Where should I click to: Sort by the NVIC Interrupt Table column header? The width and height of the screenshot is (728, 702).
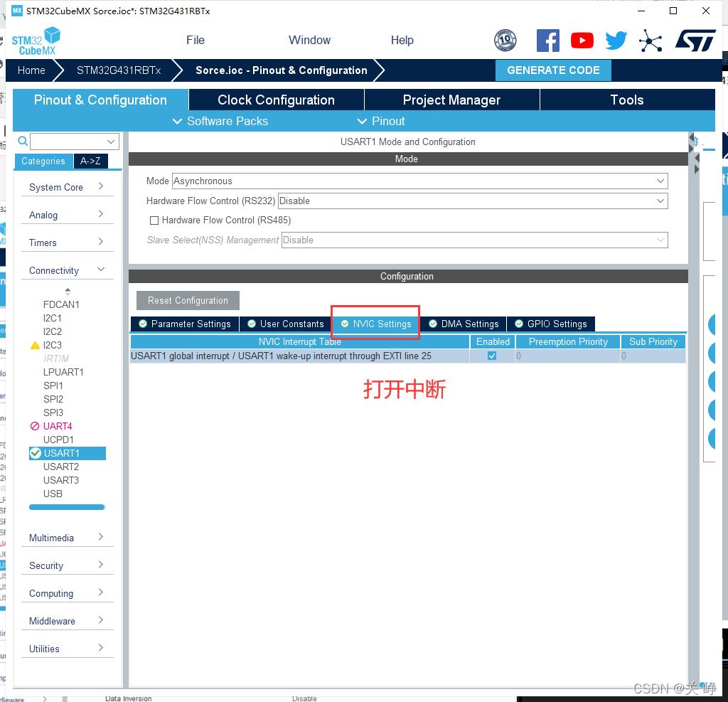click(x=300, y=342)
